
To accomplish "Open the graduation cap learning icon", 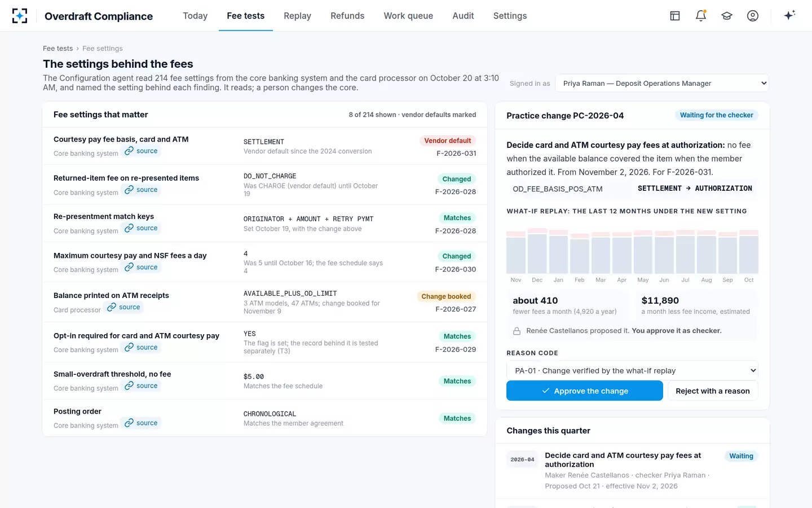I will coord(727,16).
